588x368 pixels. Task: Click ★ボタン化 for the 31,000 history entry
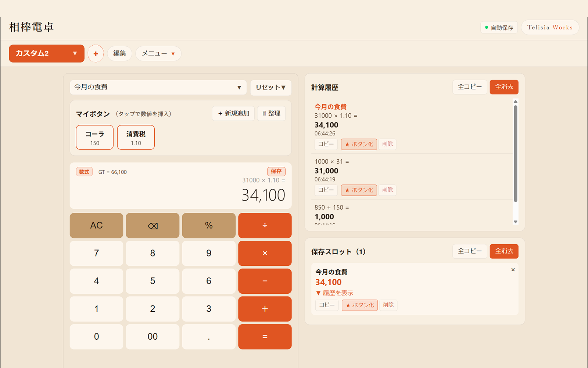pyautogui.click(x=359, y=190)
